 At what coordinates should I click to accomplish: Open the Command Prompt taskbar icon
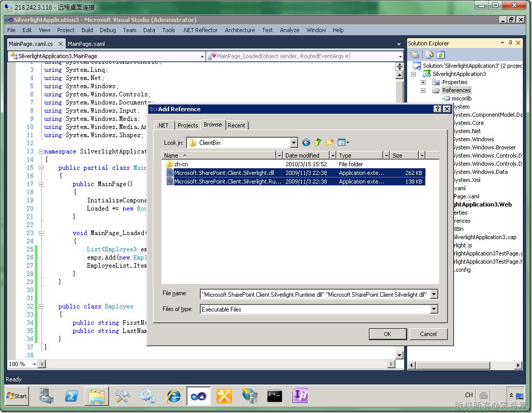pyautogui.click(x=275, y=396)
